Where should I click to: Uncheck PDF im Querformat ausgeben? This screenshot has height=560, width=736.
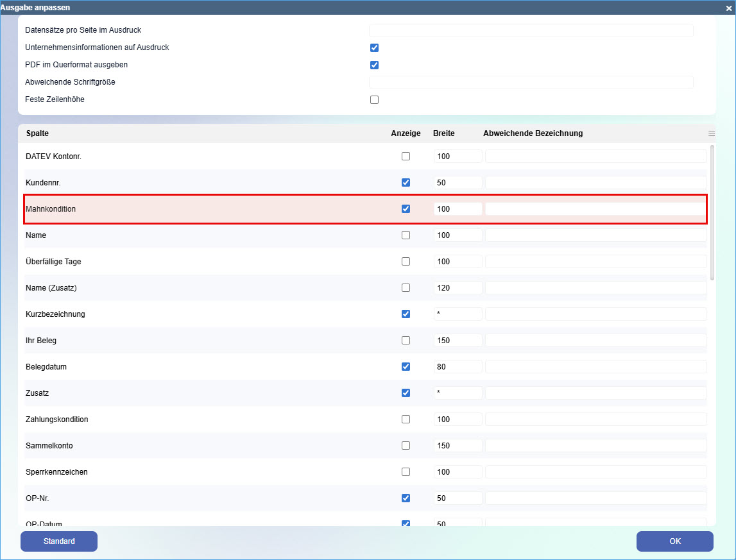click(375, 65)
